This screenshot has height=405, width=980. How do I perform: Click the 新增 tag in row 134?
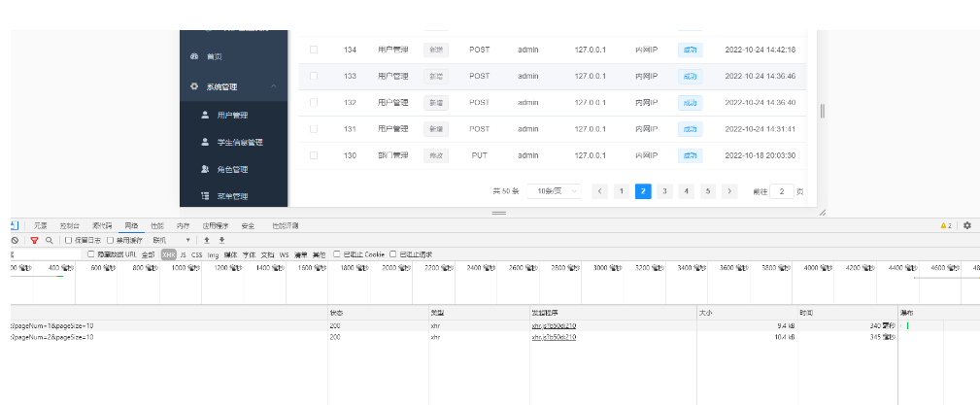coord(436,50)
